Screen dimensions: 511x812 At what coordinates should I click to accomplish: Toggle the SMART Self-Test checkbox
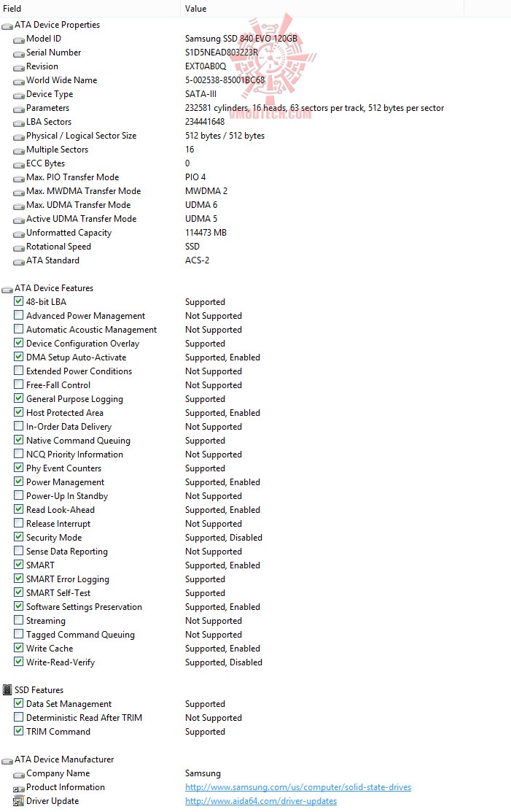[19, 592]
